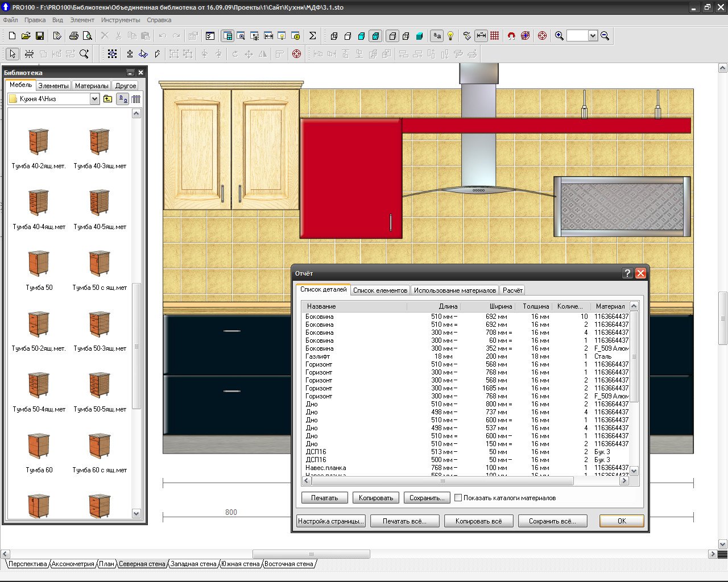Switch to Использование материалов tab
The width and height of the screenshot is (728, 582).
455,290
